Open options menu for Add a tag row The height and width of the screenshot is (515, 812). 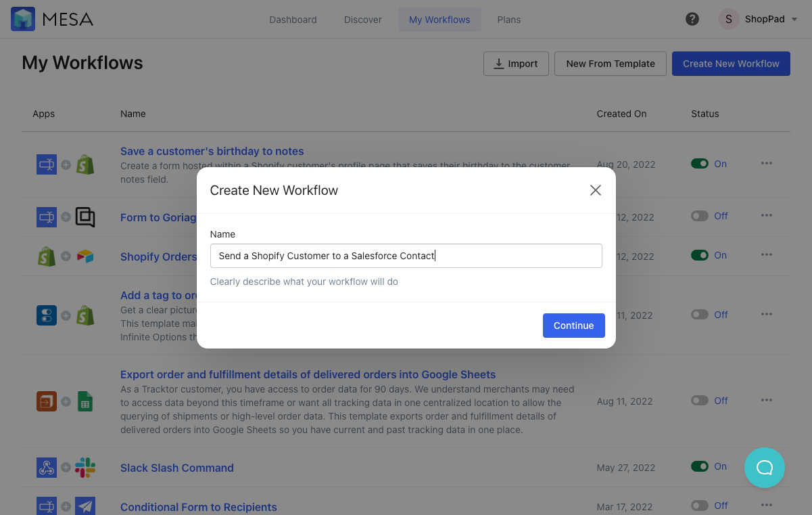[x=766, y=314]
